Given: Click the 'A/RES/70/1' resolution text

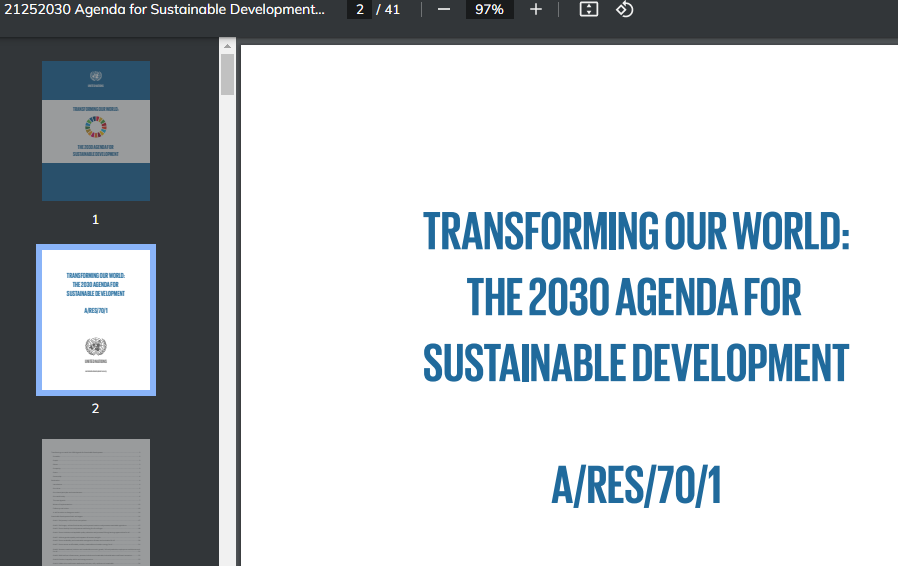Looking at the screenshot, I should pos(636,486).
